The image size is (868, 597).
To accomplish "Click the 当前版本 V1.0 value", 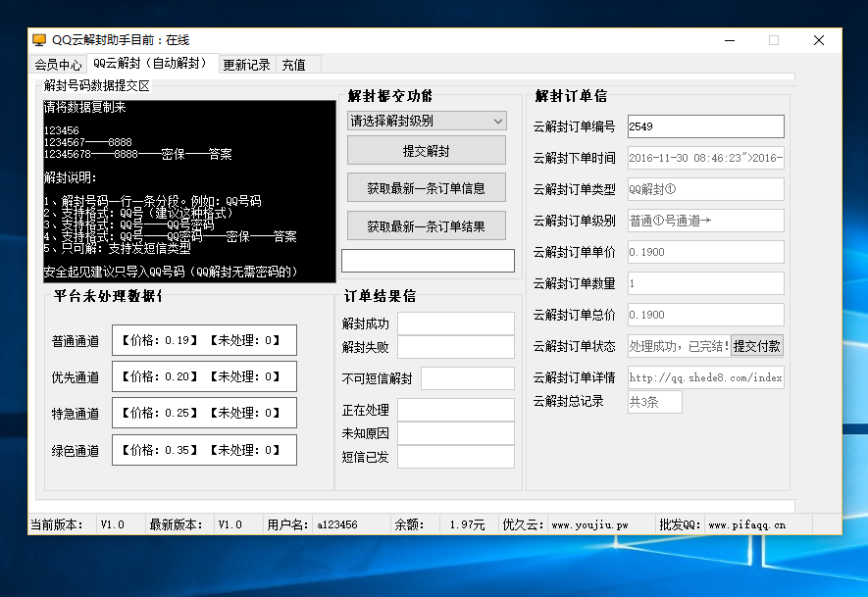I will (x=113, y=524).
